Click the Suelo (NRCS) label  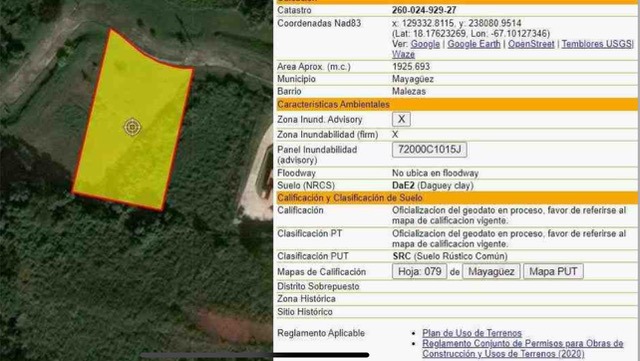(x=306, y=185)
